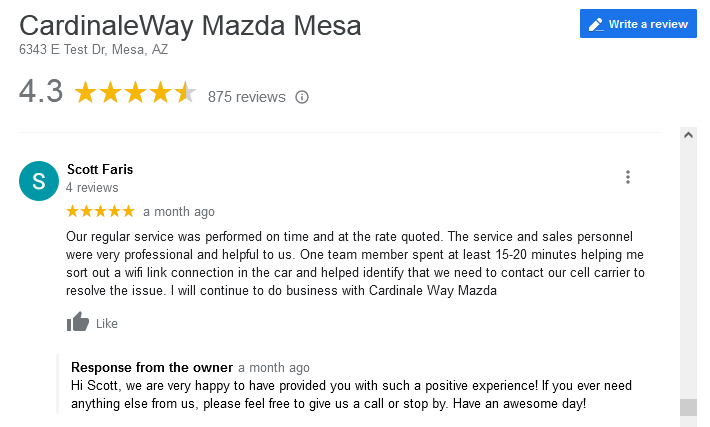Click the 6343 E Test Dr address

click(x=93, y=48)
